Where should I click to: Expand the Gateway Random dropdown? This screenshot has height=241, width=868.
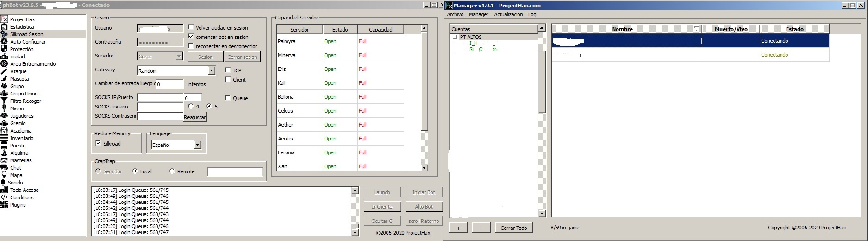tap(211, 70)
